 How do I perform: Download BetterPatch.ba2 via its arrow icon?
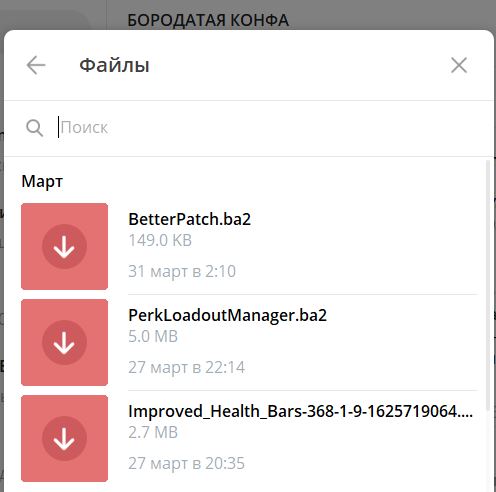64,246
